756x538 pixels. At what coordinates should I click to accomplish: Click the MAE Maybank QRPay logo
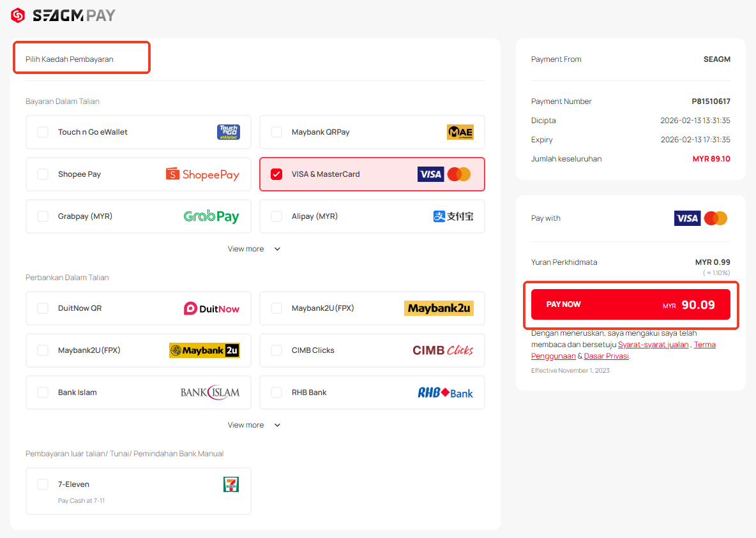(x=460, y=132)
